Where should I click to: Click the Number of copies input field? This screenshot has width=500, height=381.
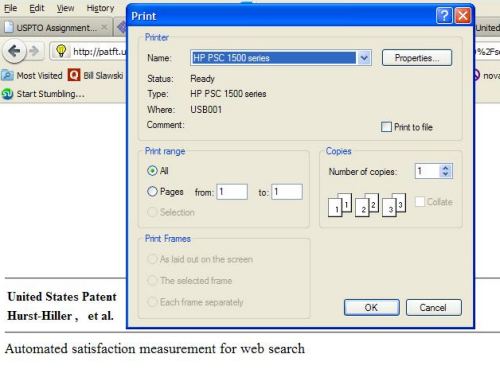(428, 171)
